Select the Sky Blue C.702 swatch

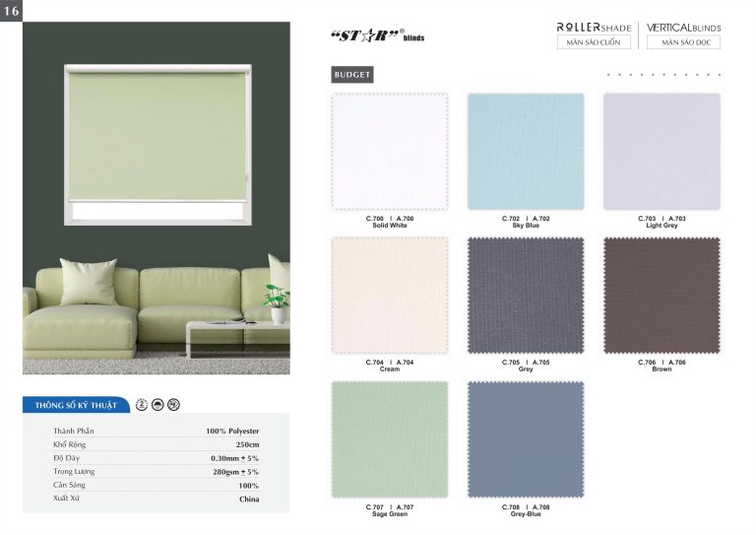[x=526, y=152]
